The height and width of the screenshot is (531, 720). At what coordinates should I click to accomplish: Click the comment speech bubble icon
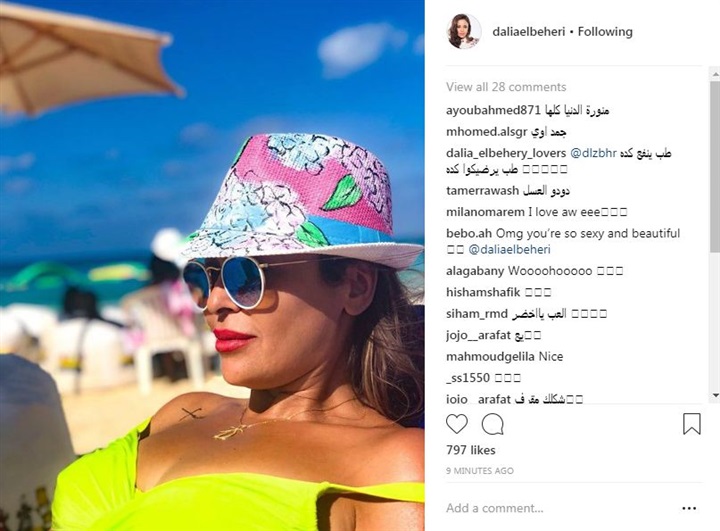(493, 424)
